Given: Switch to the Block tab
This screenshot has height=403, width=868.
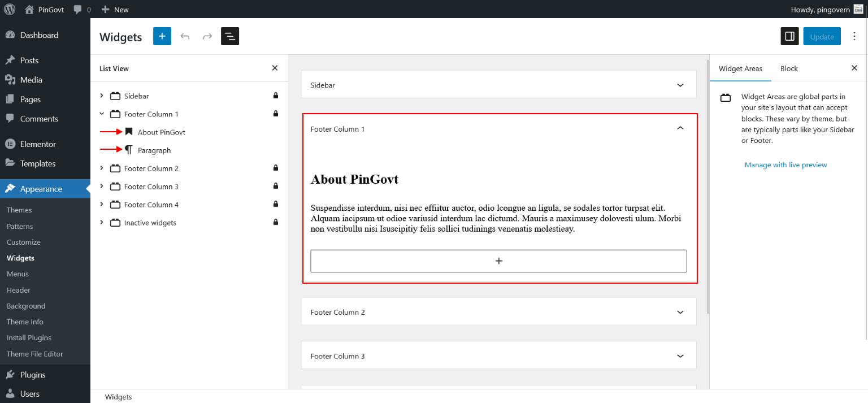Looking at the screenshot, I should coord(789,68).
